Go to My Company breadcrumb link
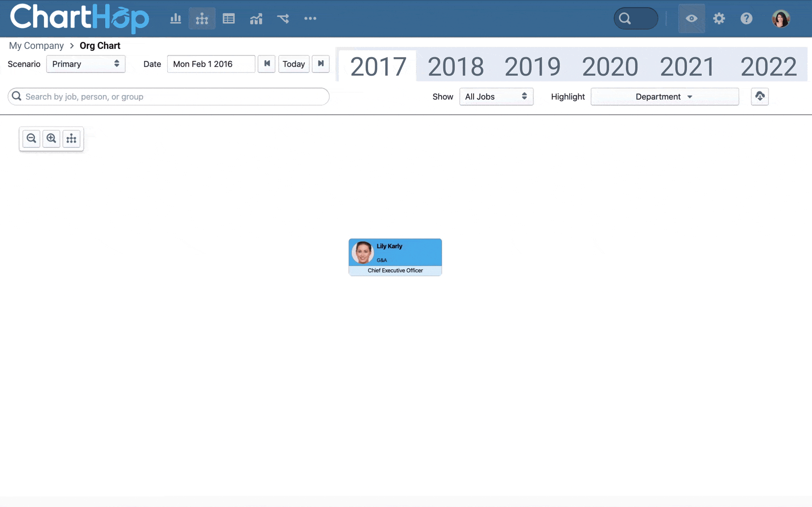The image size is (812, 507). tap(36, 45)
